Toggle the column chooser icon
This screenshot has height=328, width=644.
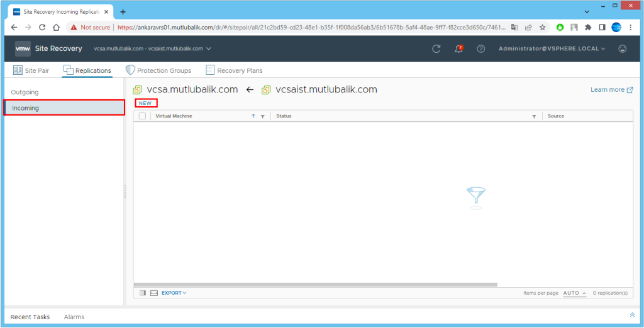point(143,293)
